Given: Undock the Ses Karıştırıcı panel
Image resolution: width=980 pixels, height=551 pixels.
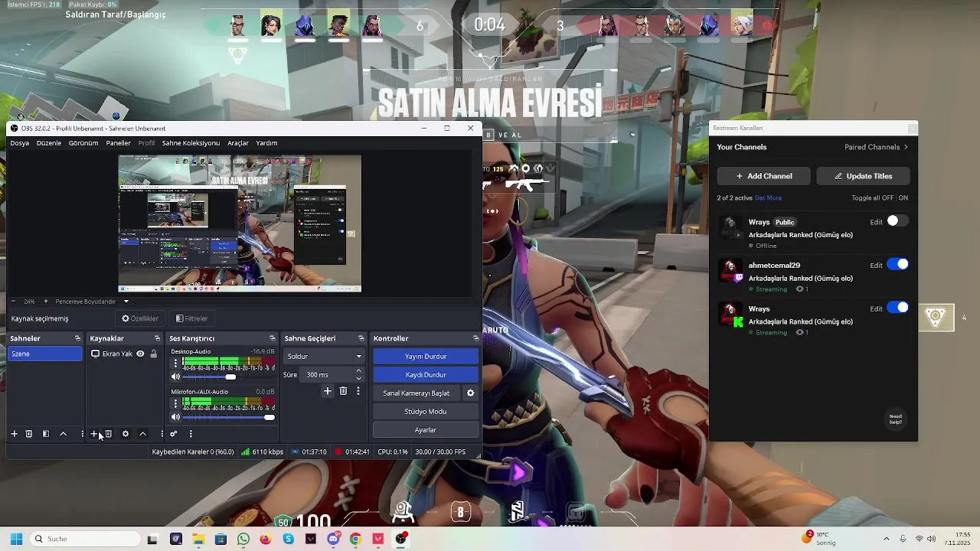Looking at the screenshot, I should click(x=272, y=338).
